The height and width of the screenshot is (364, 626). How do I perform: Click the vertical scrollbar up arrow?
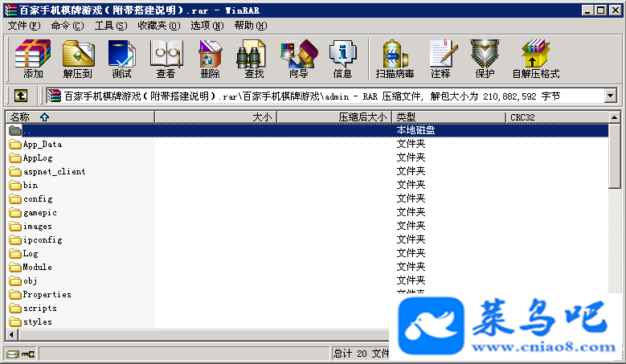tap(615, 117)
